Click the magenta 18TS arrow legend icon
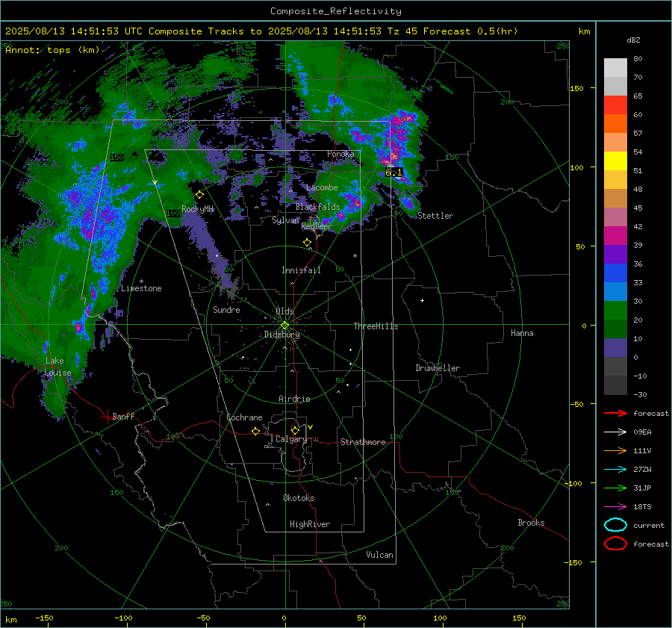 pyautogui.click(x=615, y=507)
